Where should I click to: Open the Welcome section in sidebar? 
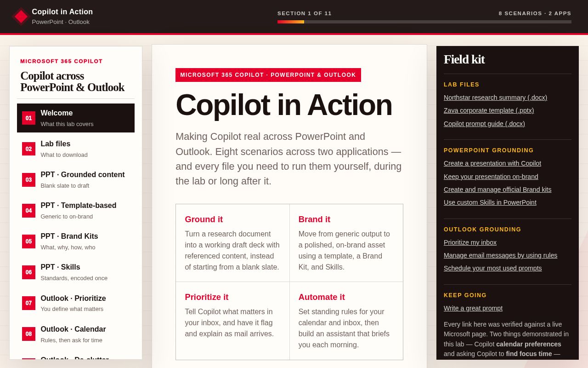pos(76,118)
